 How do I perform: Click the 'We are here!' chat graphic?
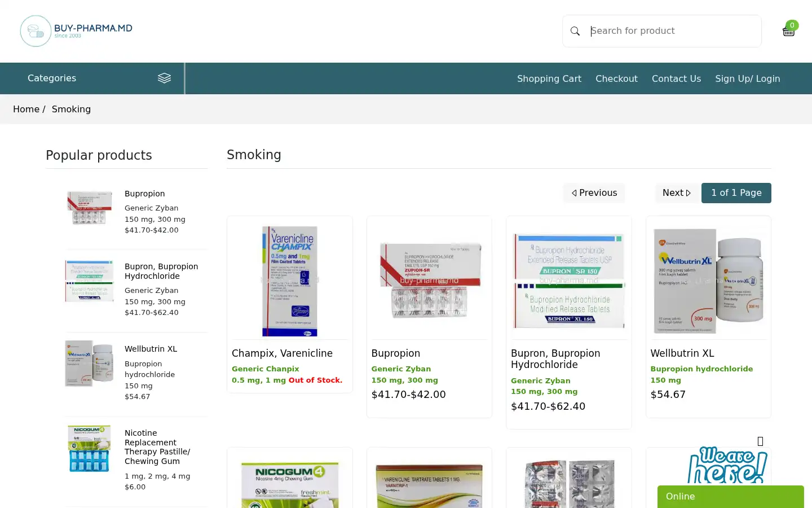727,466
